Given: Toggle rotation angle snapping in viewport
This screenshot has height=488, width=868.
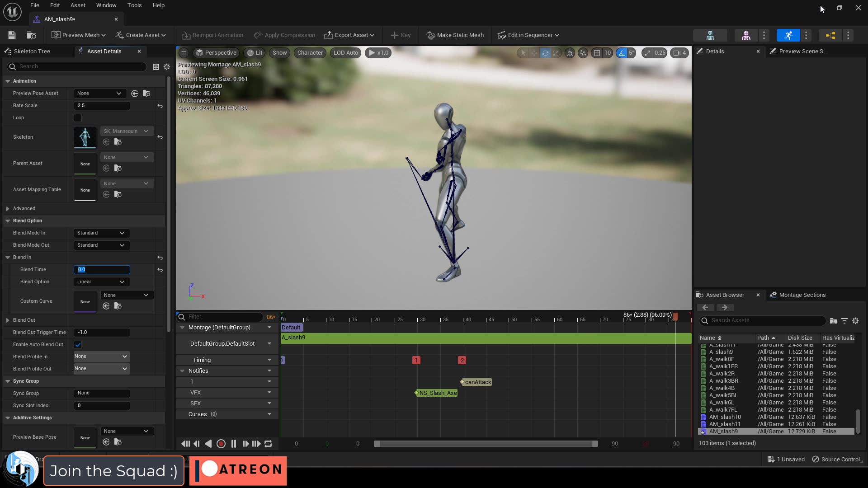Looking at the screenshot, I should click(x=621, y=53).
